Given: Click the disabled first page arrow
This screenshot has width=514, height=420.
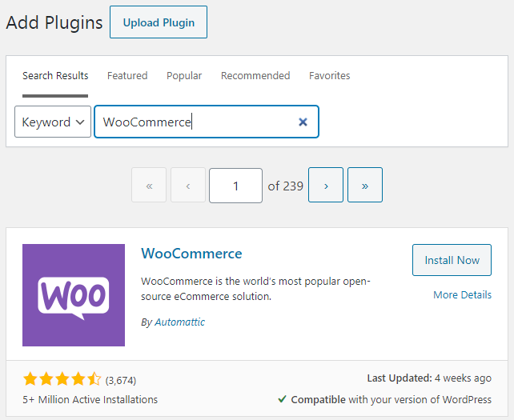Looking at the screenshot, I should [x=149, y=185].
